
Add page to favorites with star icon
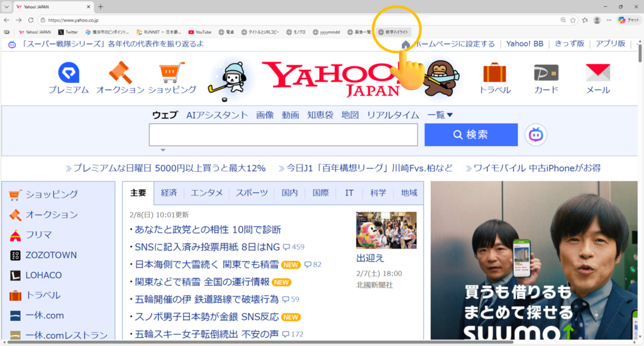pyautogui.click(x=573, y=20)
